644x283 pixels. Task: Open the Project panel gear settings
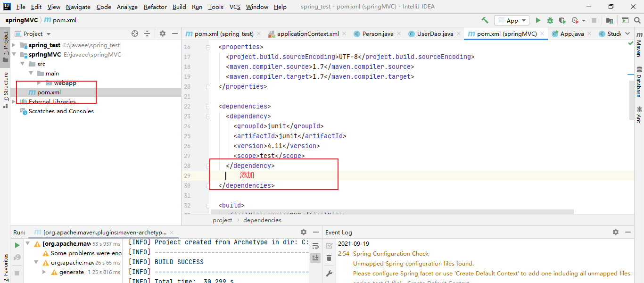(163, 33)
